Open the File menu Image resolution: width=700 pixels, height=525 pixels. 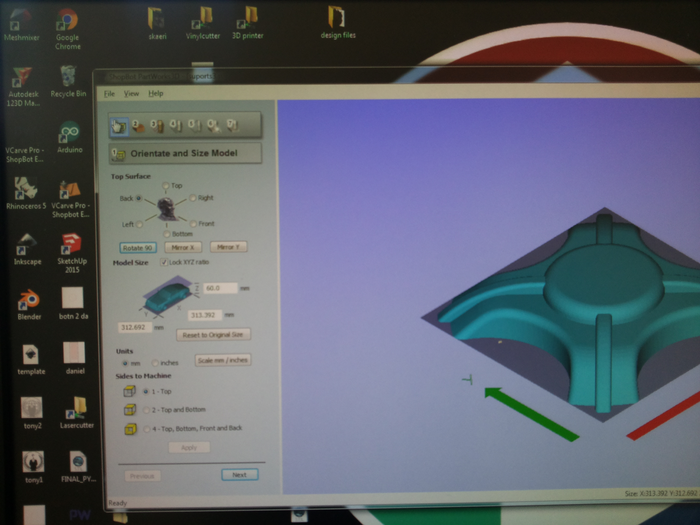tap(109, 94)
